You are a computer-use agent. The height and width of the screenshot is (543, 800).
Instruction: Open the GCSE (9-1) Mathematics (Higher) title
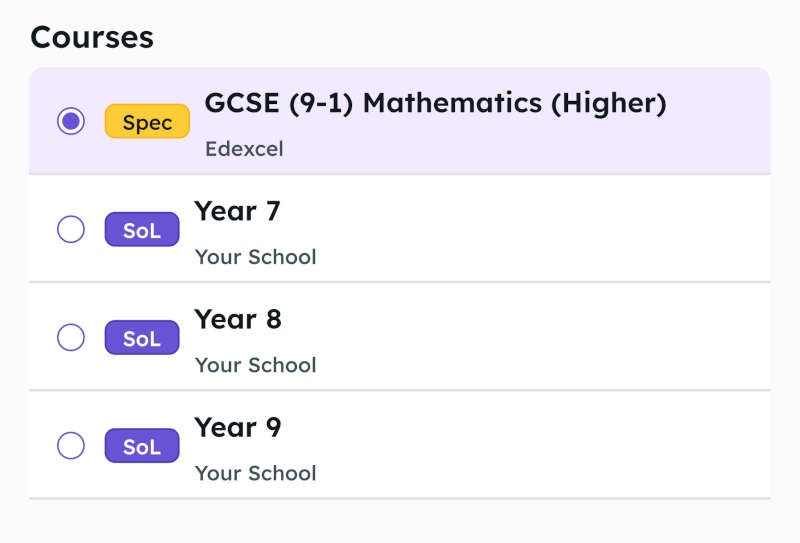click(x=435, y=103)
